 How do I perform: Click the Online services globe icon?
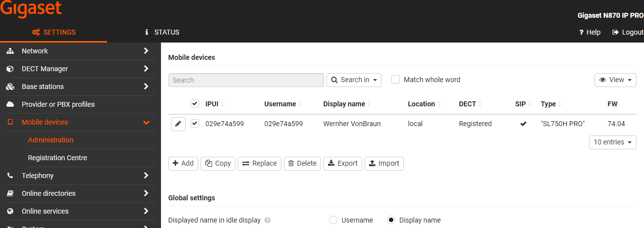[10, 211]
